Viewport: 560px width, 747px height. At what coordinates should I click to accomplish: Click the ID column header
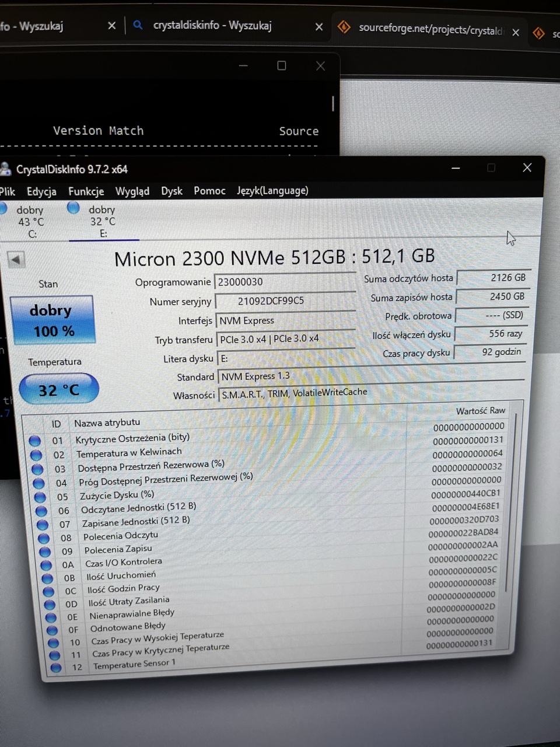coord(57,424)
